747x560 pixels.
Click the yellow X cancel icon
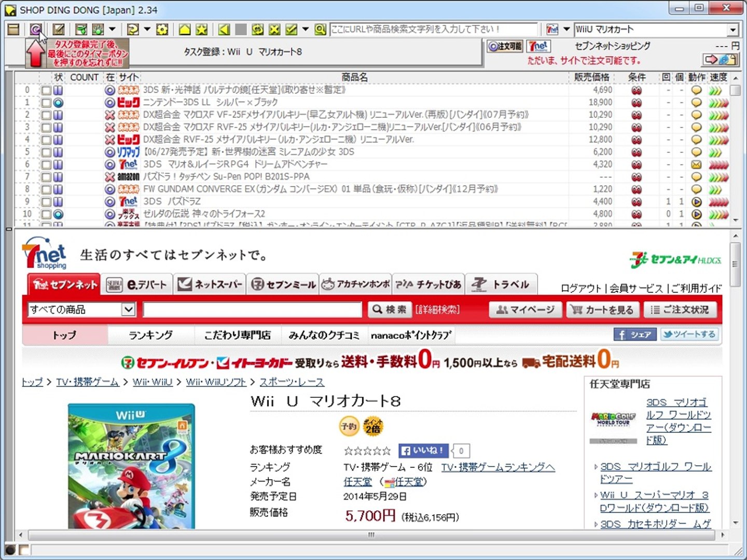(x=274, y=30)
